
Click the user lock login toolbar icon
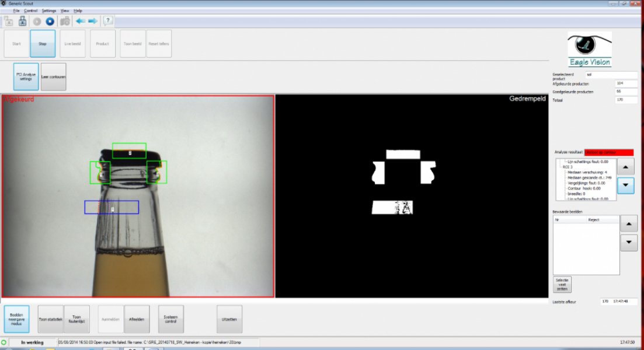coord(22,21)
